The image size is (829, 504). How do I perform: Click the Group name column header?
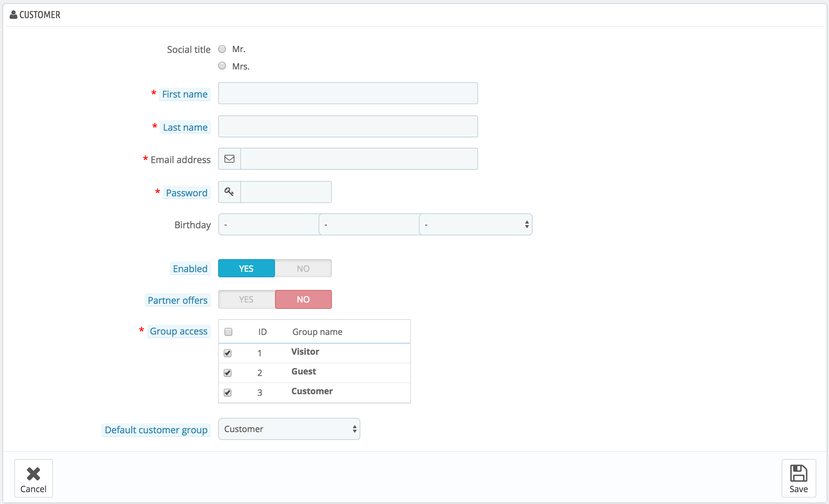[317, 332]
